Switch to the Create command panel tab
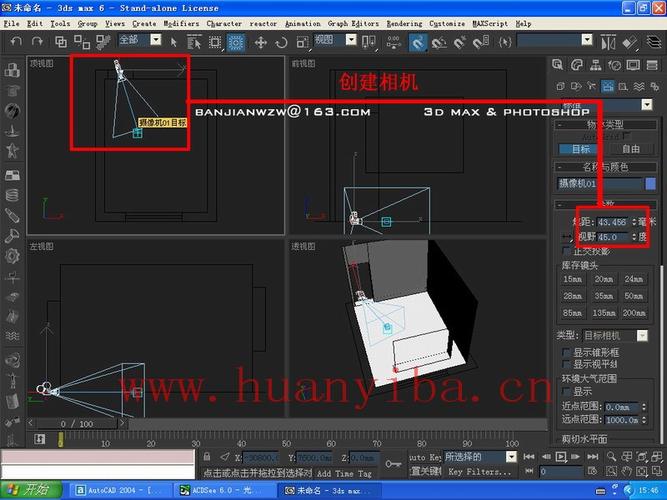 [557, 65]
